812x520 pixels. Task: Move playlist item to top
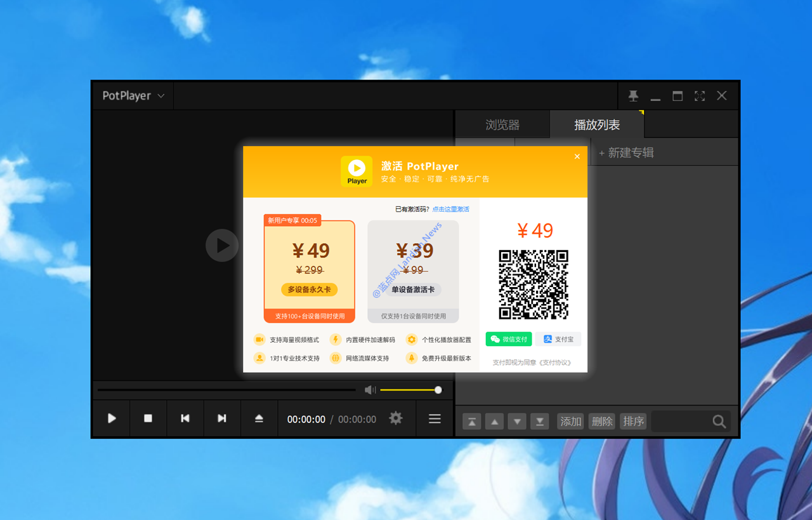click(x=471, y=422)
